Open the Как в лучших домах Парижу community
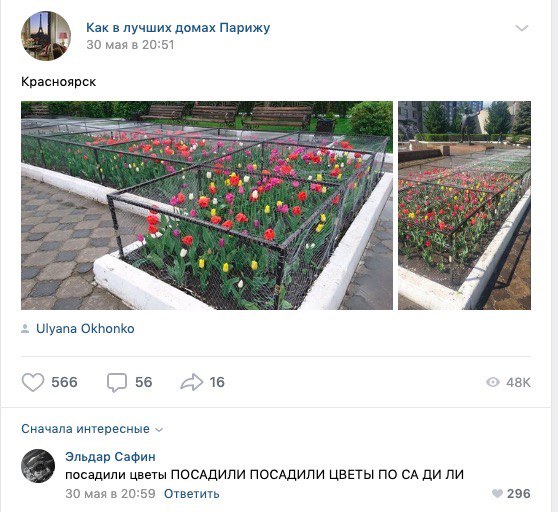The width and height of the screenshot is (558, 512). pyautogui.click(x=178, y=27)
